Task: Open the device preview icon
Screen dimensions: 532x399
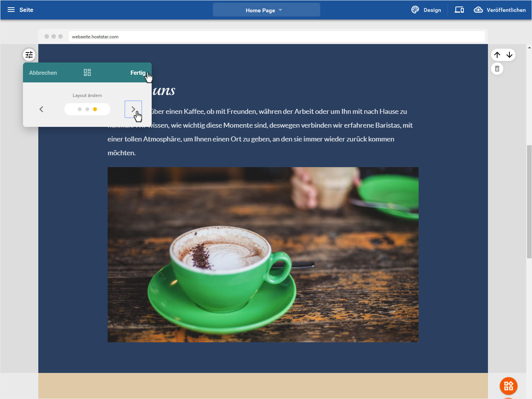Action: [459, 10]
